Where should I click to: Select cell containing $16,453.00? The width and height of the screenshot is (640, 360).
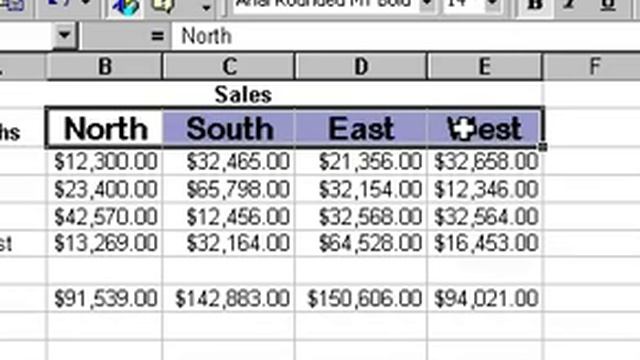[x=485, y=244]
